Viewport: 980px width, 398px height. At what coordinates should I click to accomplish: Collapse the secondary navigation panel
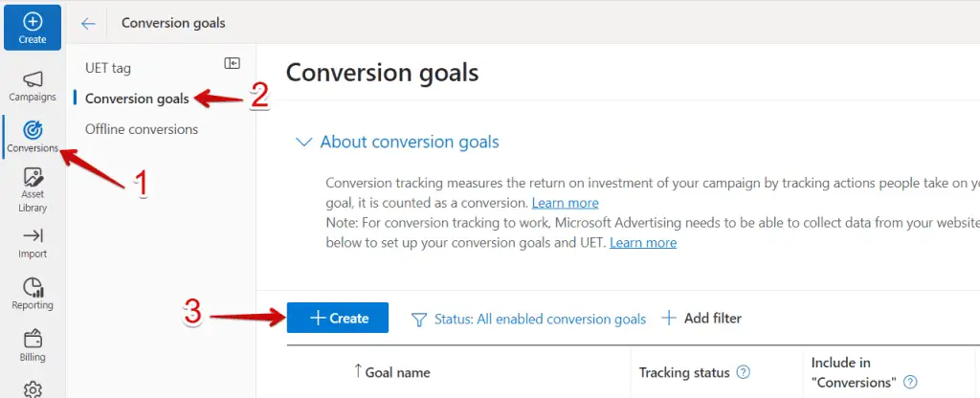click(x=232, y=63)
